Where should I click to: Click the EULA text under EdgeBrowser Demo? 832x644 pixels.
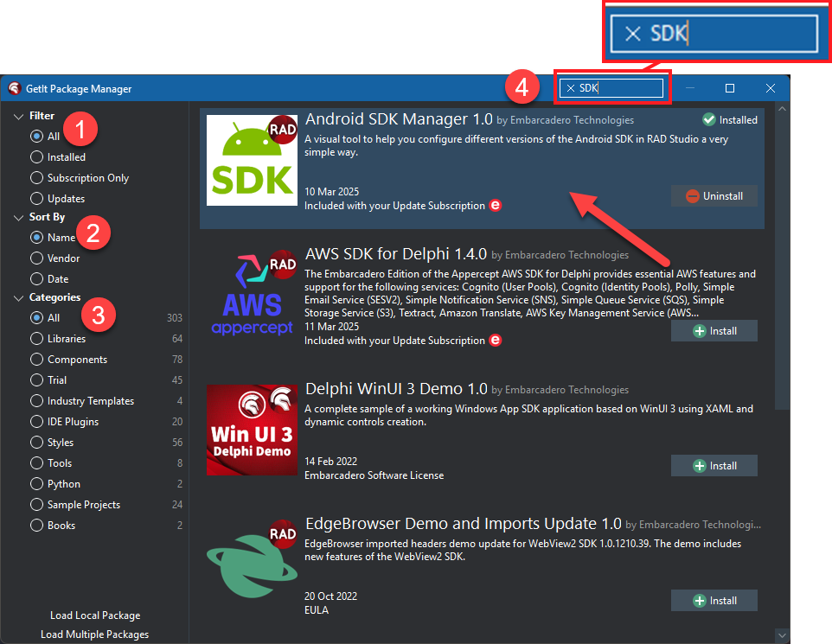(x=317, y=610)
